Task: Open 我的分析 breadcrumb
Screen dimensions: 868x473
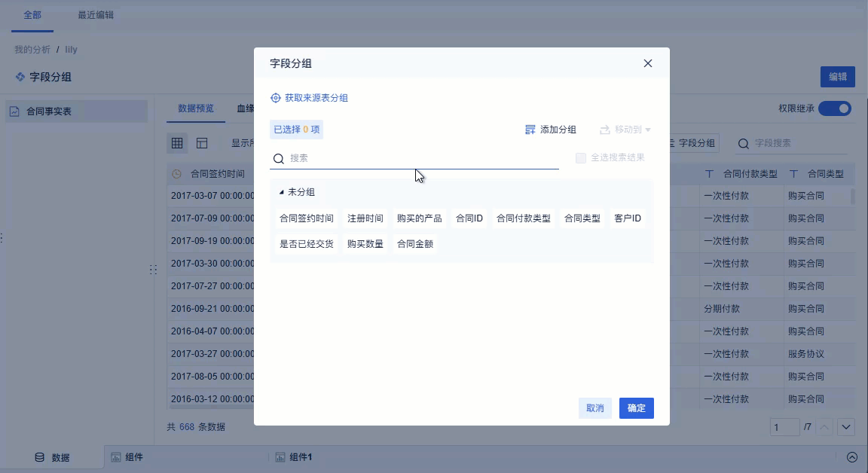Action: pyautogui.click(x=32, y=49)
